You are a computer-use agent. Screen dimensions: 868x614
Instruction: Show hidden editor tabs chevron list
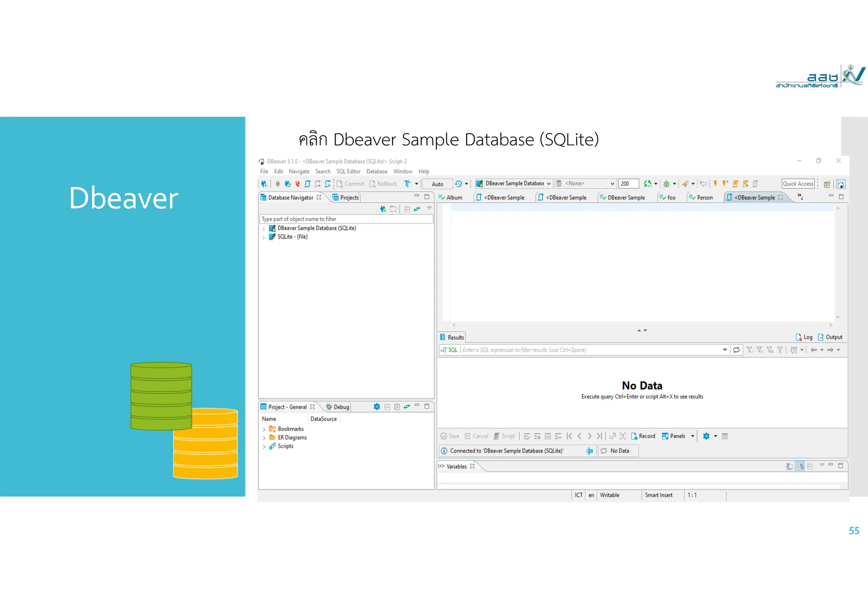tap(800, 196)
